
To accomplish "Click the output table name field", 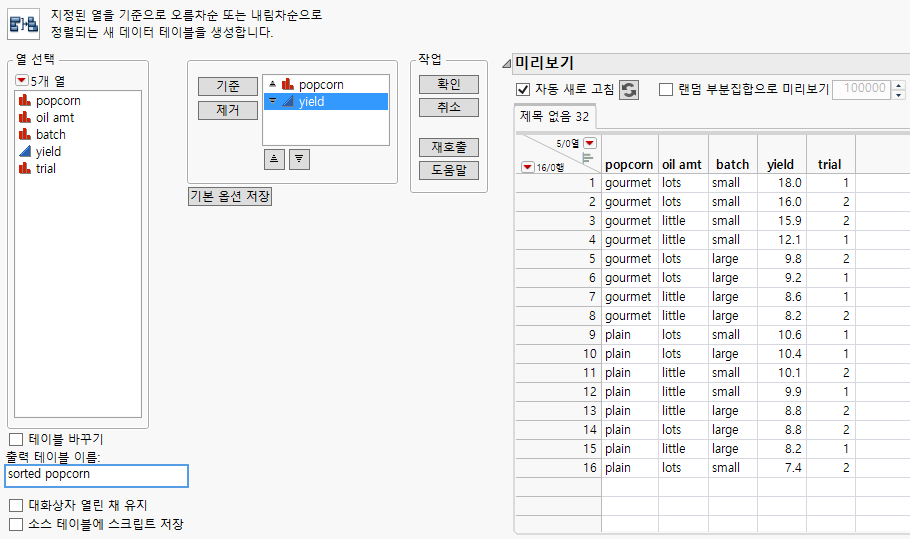I will pos(96,474).
